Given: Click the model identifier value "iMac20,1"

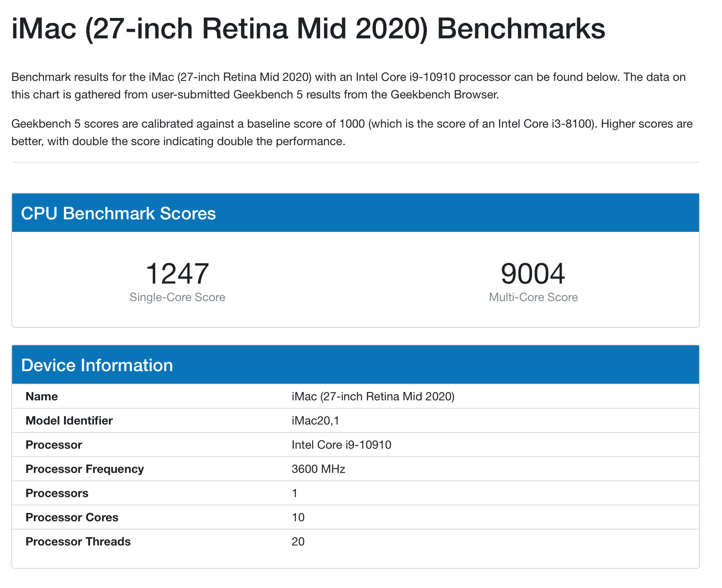Looking at the screenshot, I should (x=316, y=420).
